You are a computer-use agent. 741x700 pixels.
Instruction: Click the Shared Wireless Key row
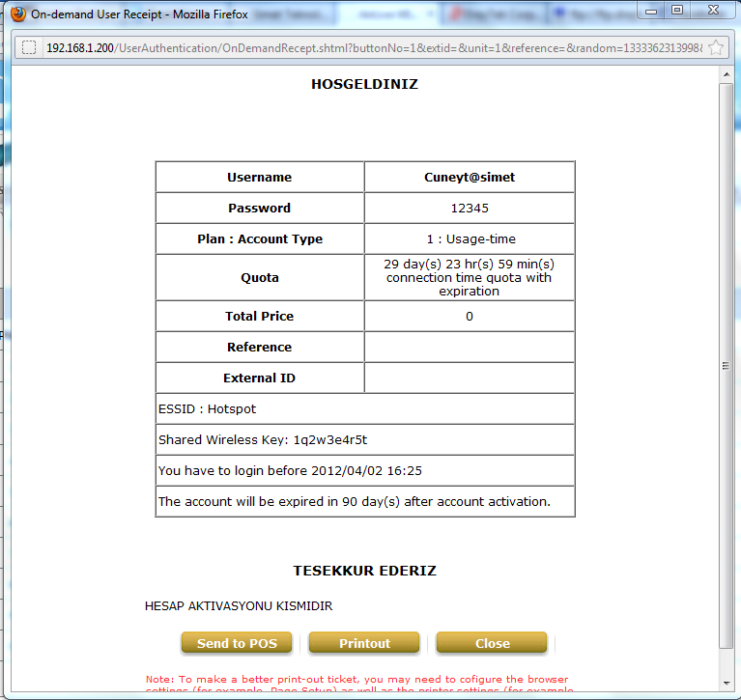(364, 440)
